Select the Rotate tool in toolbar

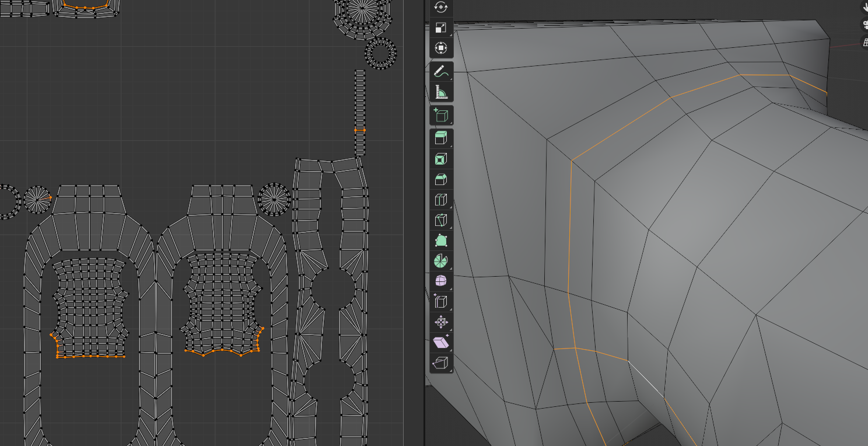442,6
